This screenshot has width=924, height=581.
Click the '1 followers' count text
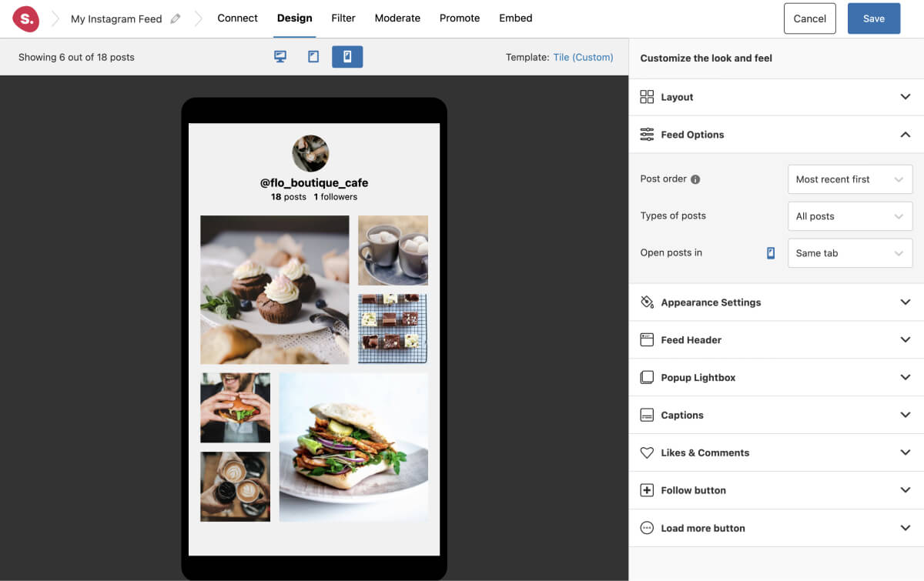336,197
